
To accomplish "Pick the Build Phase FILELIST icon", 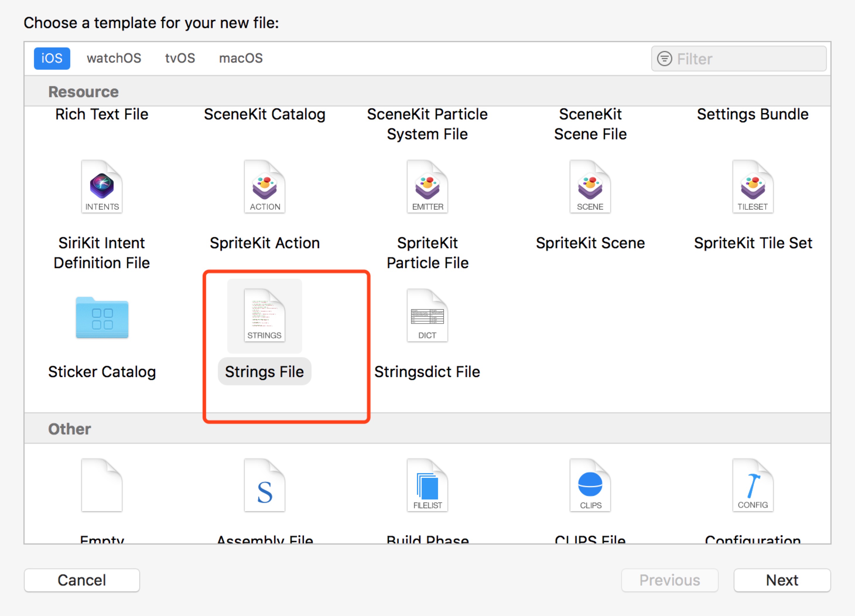I will coord(427,485).
